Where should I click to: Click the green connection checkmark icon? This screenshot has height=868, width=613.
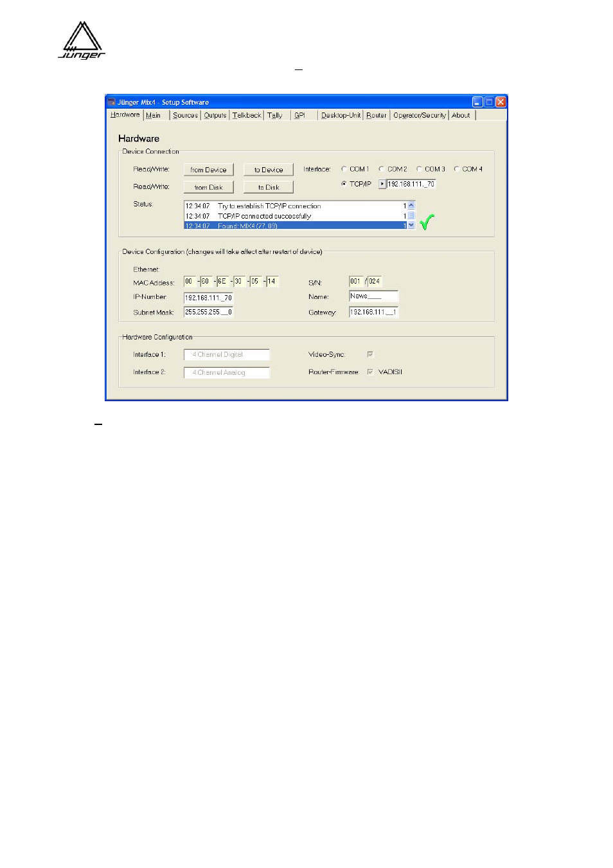pyautogui.click(x=427, y=222)
